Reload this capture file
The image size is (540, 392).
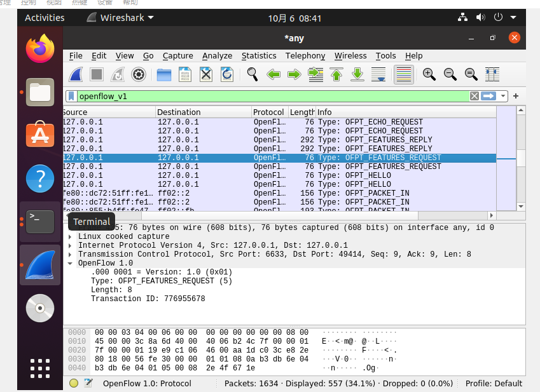(x=227, y=74)
